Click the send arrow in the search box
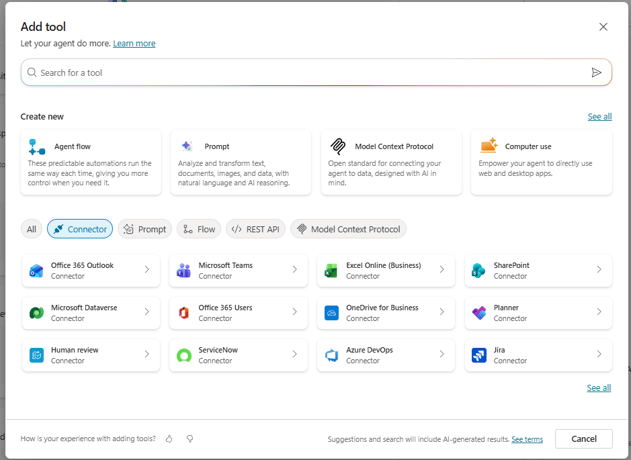 pyautogui.click(x=596, y=72)
